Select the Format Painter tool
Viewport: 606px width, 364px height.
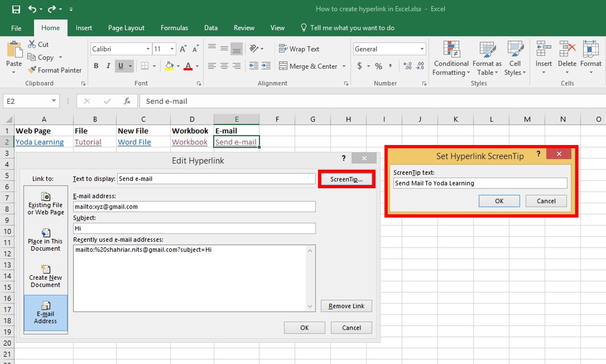coord(55,70)
